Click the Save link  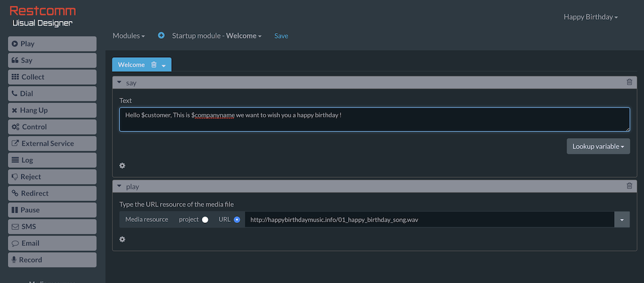(x=281, y=36)
